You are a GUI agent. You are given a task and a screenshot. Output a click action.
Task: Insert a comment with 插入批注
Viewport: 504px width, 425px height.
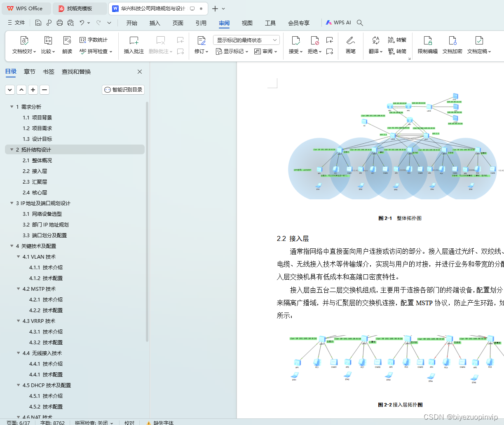[x=134, y=45]
